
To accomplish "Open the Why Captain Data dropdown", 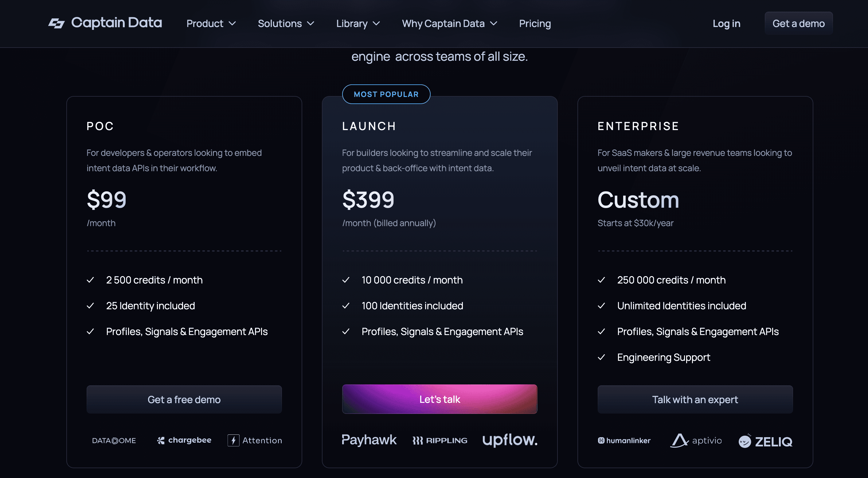I will 449,24.
